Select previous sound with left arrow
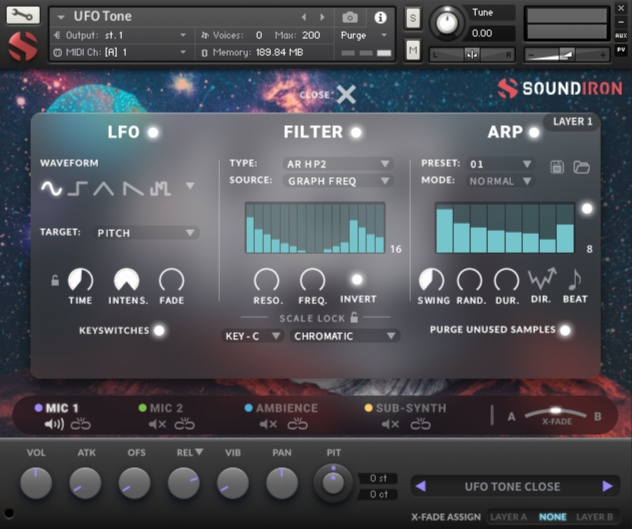 coord(420,486)
